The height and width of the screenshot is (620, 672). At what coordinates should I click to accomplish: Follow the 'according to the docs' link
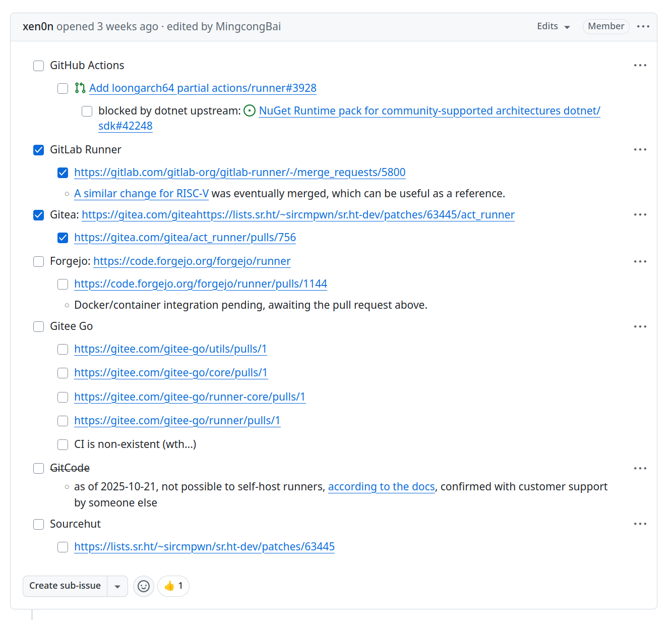381,487
